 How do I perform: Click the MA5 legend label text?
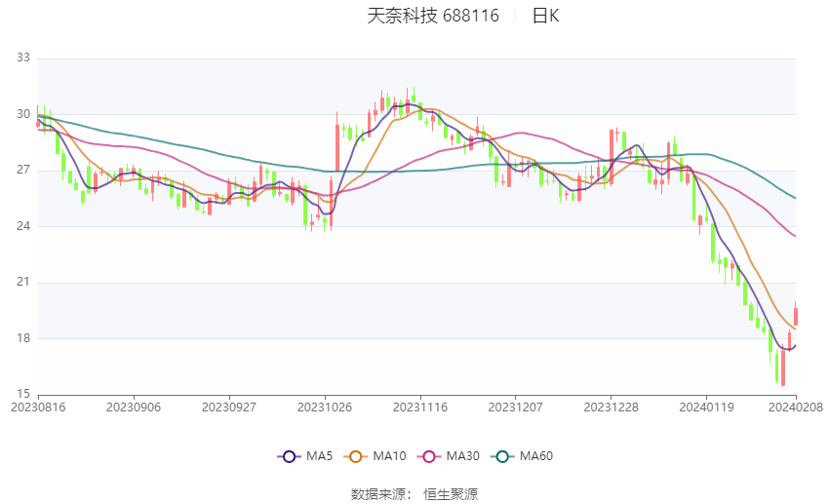pyautogui.click(x=320, y=455)
